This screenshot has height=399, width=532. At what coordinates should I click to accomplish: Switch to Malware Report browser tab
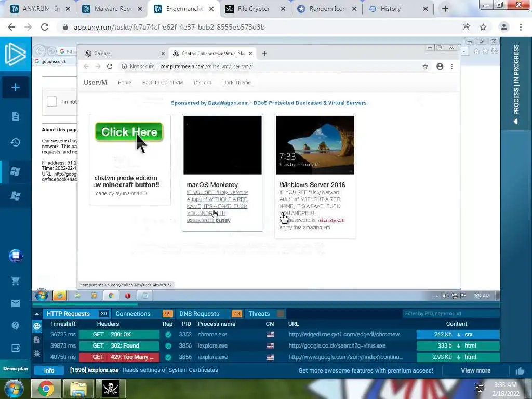[x=113, y=9]
